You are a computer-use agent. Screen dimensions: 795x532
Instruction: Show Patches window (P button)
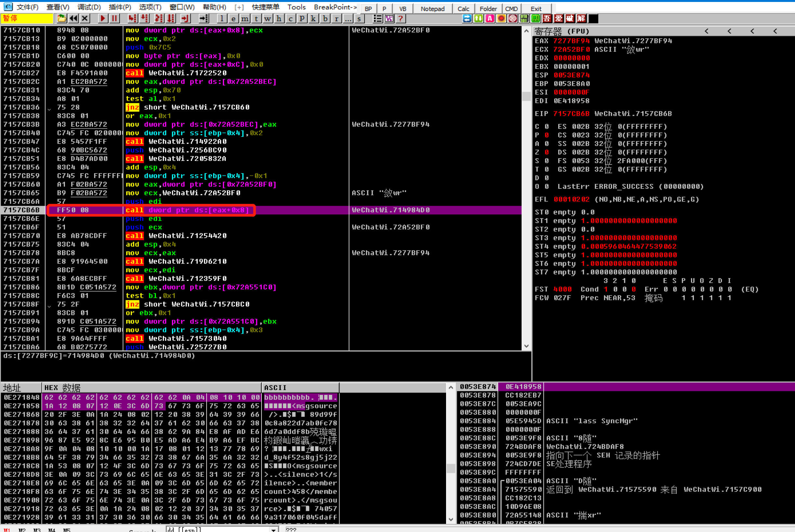[x=302, y=19]
